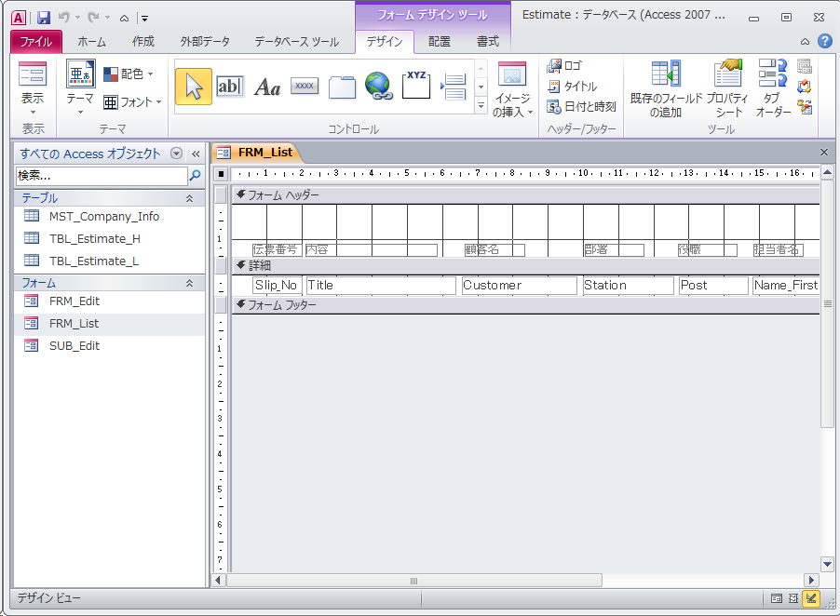Open navigation pane category dropdown arrow

(176, 154)
